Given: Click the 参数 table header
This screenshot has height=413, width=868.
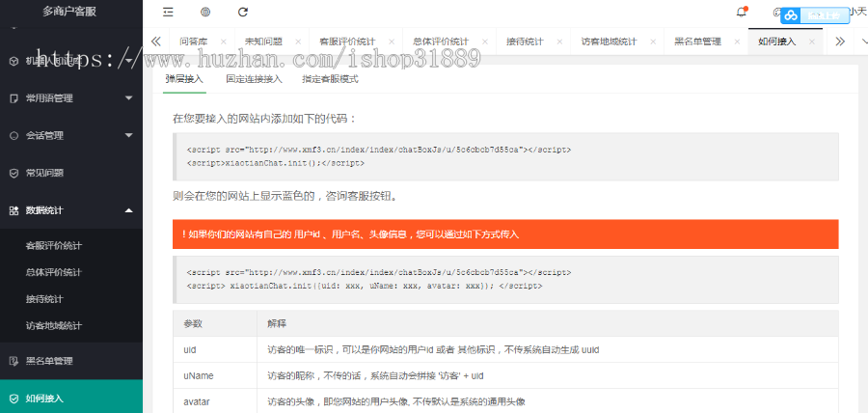Looking at the screenshot, I should point(215,323).
